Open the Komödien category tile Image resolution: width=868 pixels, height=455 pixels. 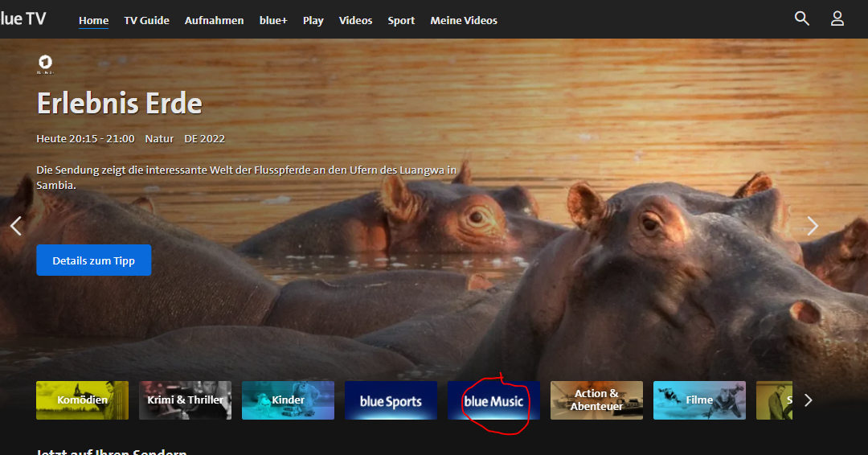pyautogui.click(x=82, y=400)
